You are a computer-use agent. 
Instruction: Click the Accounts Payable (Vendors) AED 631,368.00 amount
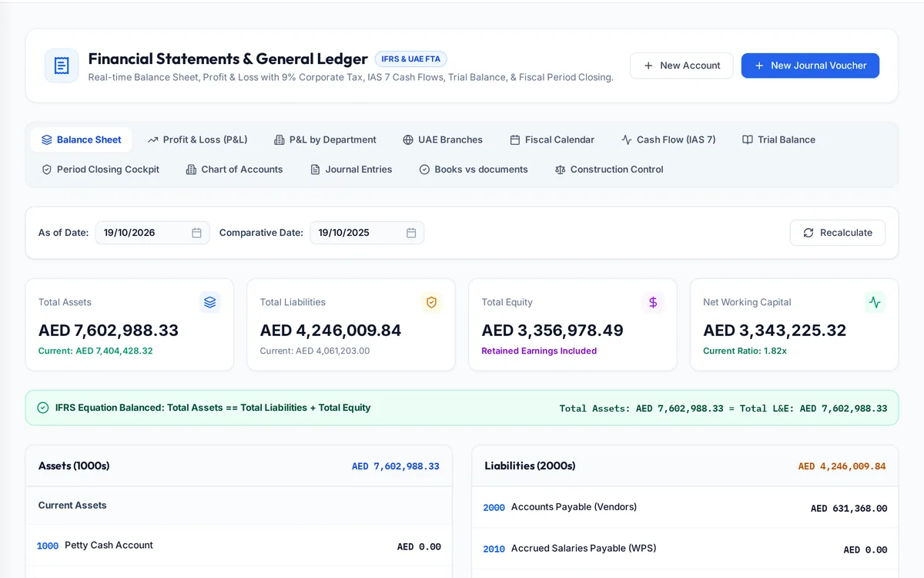coord(849,509)
